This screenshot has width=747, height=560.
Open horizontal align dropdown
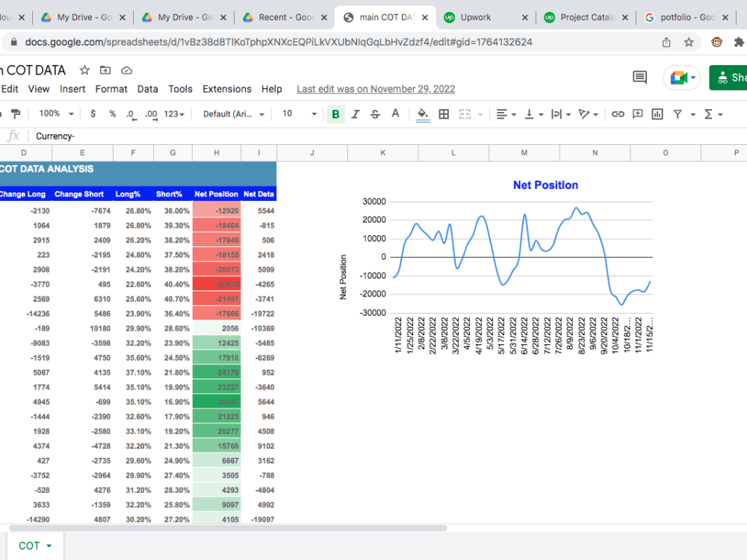[x=506, y=113]
